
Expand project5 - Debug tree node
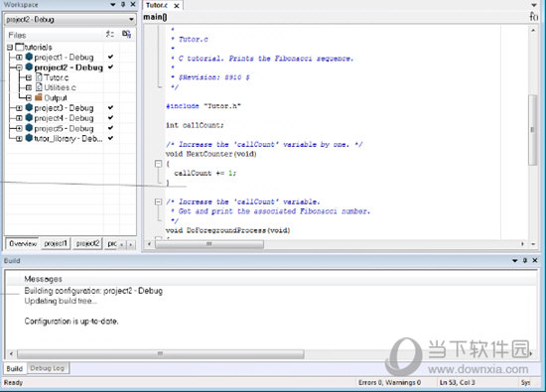click(x=19, y=128)
